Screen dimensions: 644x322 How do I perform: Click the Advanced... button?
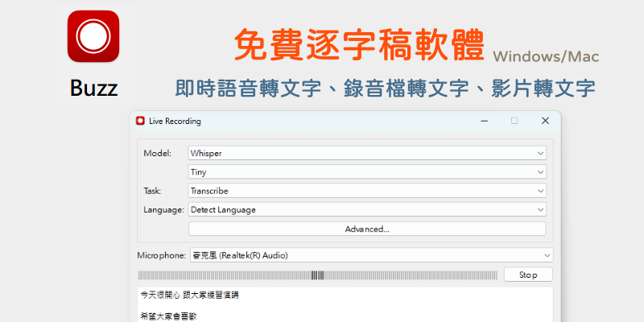coord(367,229)
